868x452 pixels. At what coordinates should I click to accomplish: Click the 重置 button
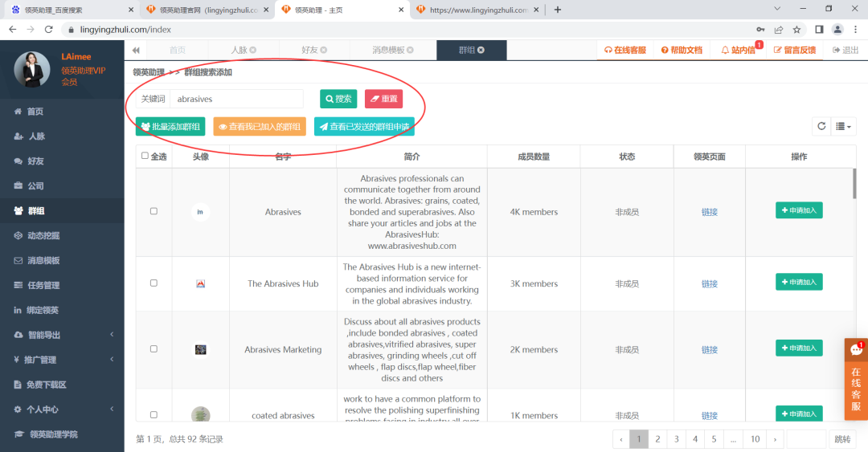[383, 99]
